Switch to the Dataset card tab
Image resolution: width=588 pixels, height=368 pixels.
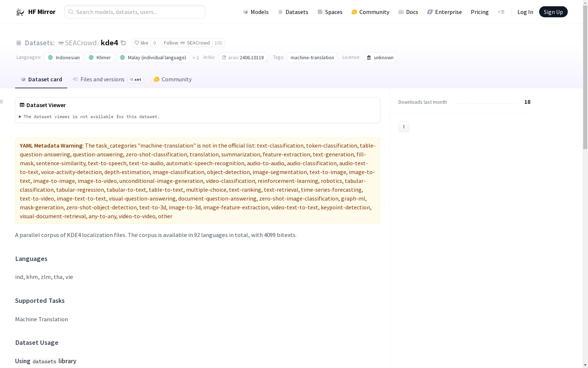41,79
